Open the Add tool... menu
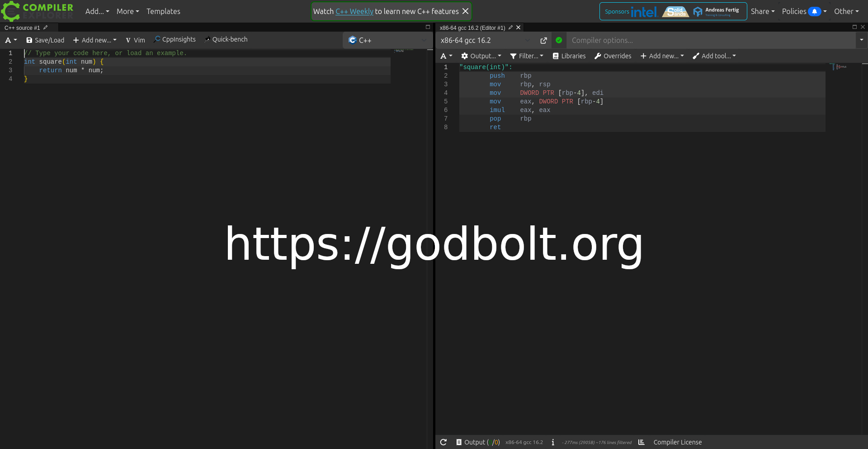 (x=714, y=56)
